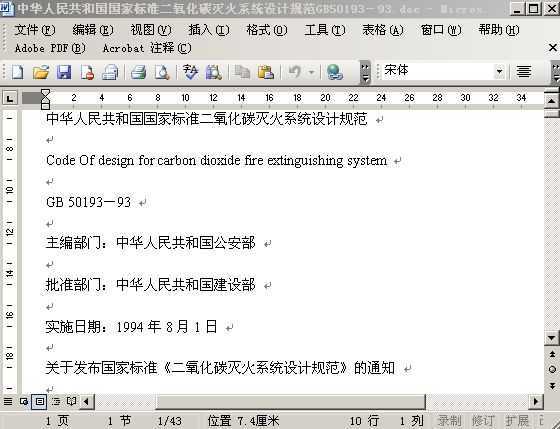Image resolution: width=560 pixels, height=429 pixels.
Task: Click the line 批准部门：中华人民共和国建设部
Action: point(150,285)
